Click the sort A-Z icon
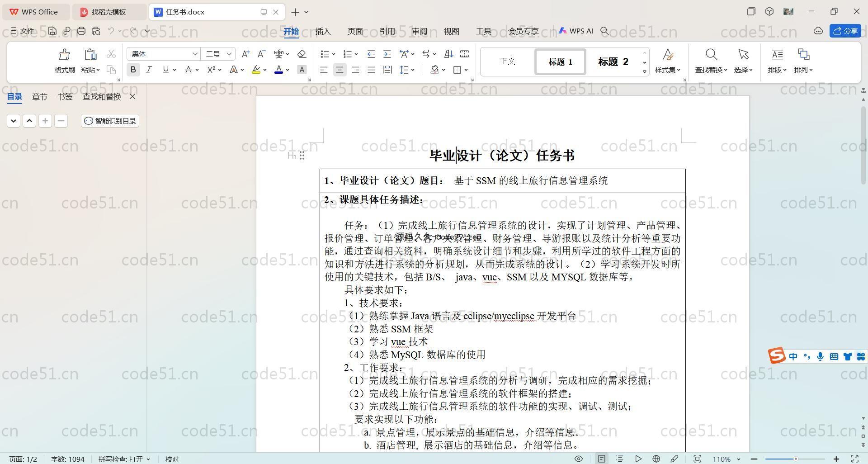Screen dimensions: 868x464 (448, 54)
